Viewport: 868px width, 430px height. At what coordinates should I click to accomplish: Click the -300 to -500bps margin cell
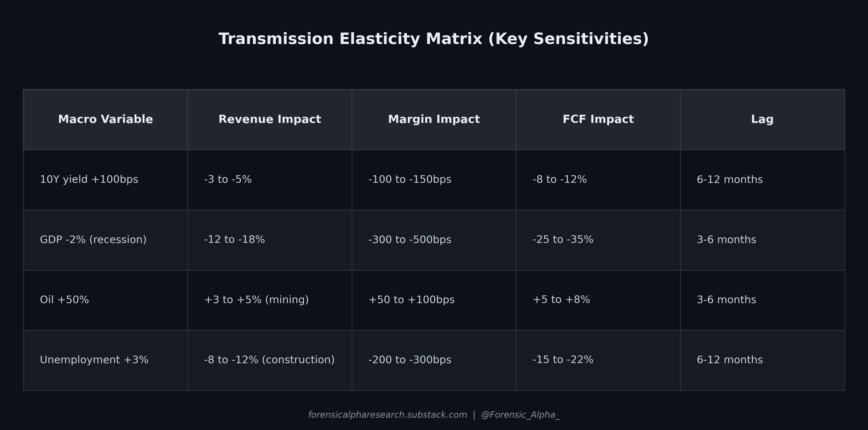tap(434, 240)
